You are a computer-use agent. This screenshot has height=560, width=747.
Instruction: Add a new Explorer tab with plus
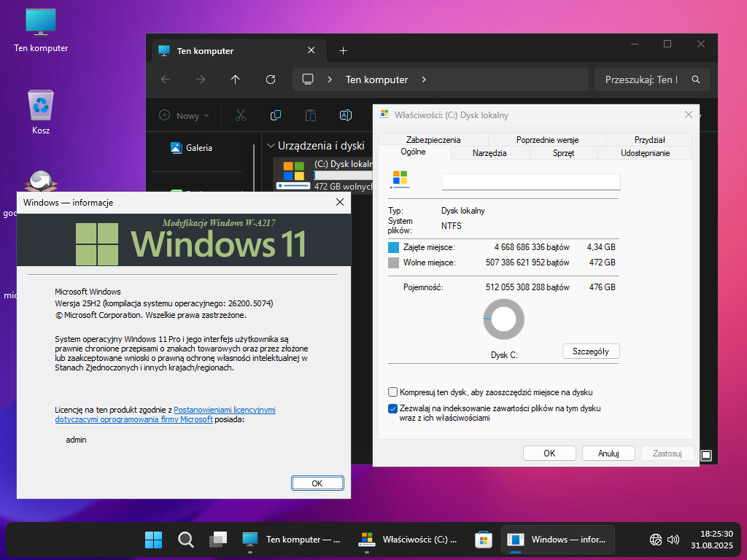tap(344, 51)
